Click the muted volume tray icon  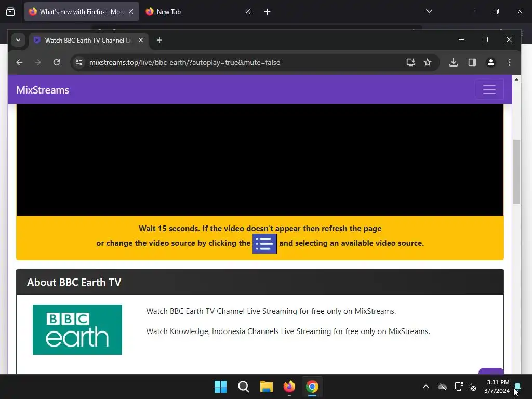[x=472, y=387]
